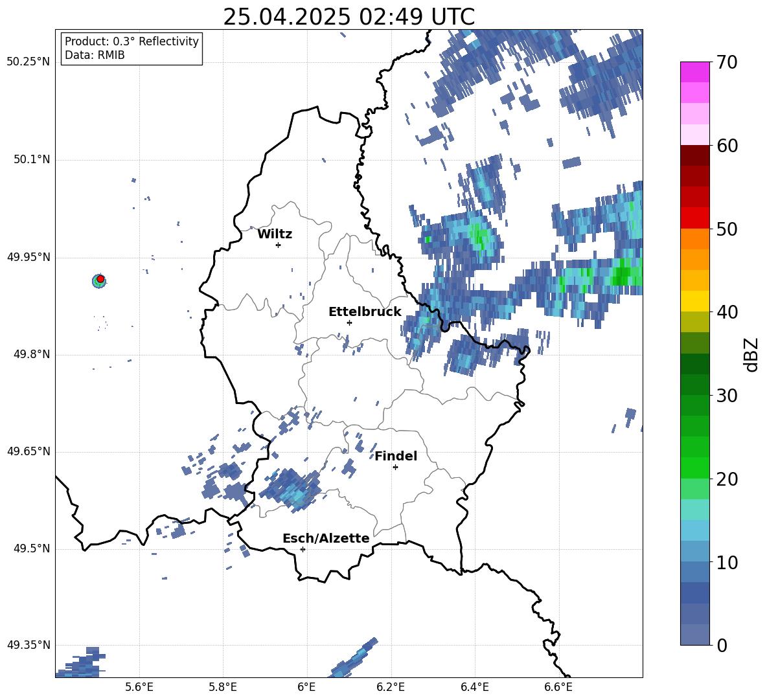Click the 49.35°N latitude label
767x700 pixels.
(29, 645)
